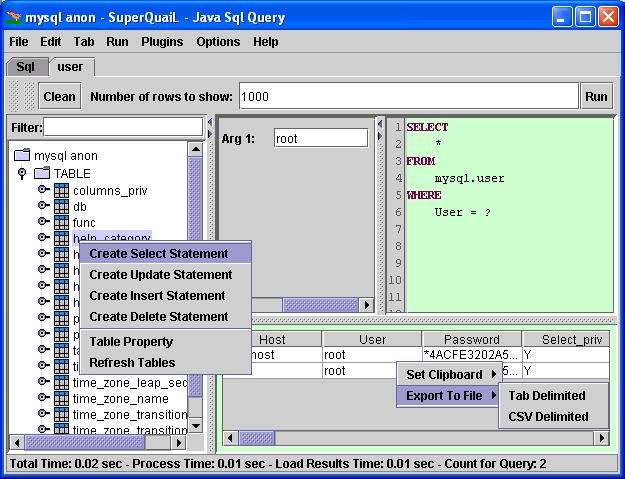Open the Plugins menu
625x479 pixels.
click(162, 42)
